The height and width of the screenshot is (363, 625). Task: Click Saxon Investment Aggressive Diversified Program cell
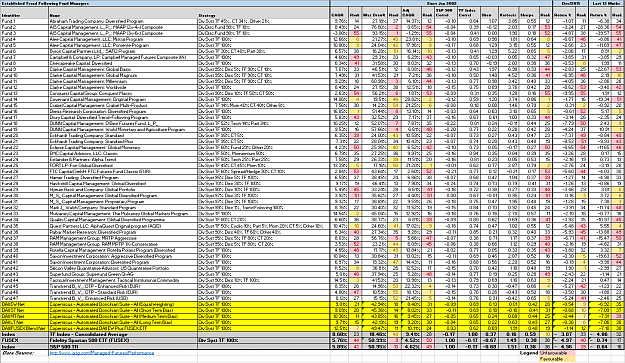pos(123,256)
